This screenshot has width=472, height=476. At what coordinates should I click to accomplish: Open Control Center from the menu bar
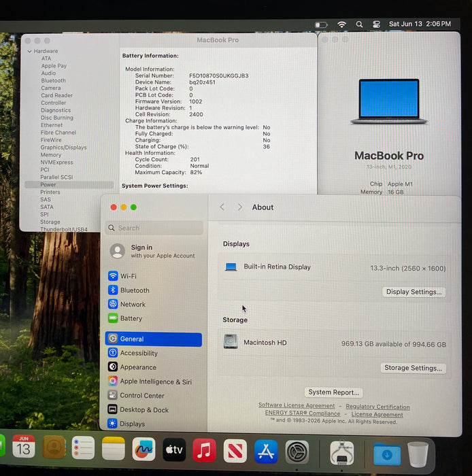pos(376,24)
